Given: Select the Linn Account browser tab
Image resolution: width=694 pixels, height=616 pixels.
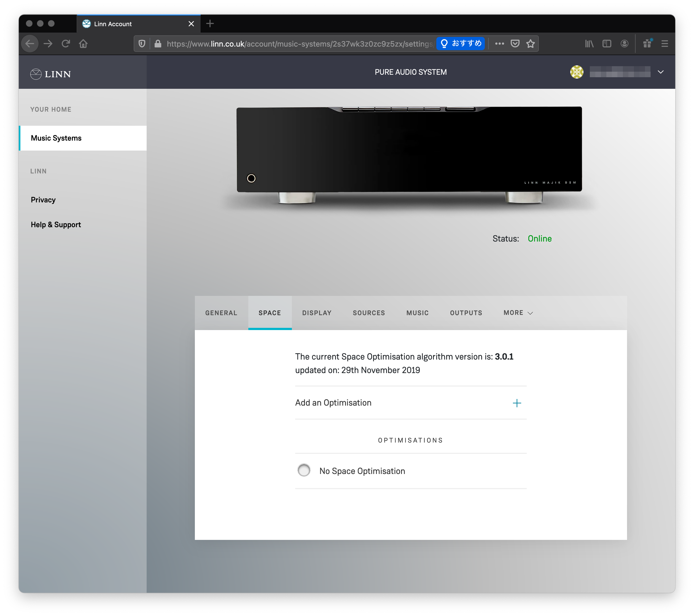Looking at the screenshot, I should pos(139,24).
